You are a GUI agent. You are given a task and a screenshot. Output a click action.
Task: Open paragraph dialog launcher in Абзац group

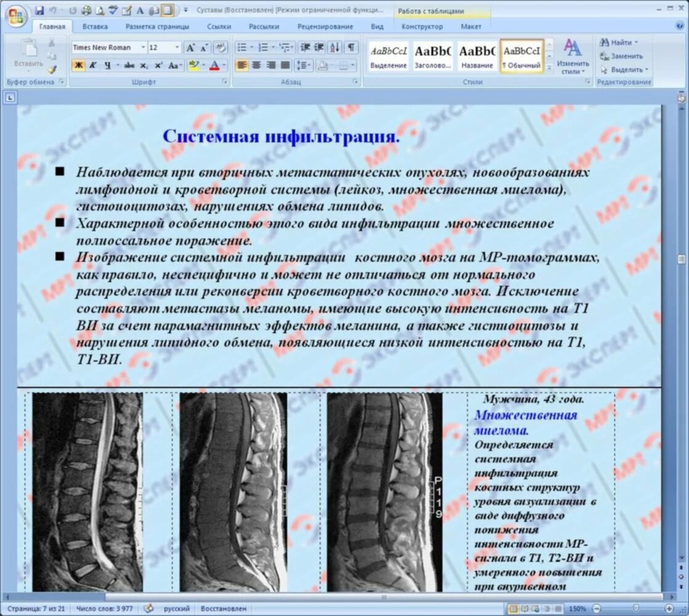pyautogui.click(x=355, y=82)
